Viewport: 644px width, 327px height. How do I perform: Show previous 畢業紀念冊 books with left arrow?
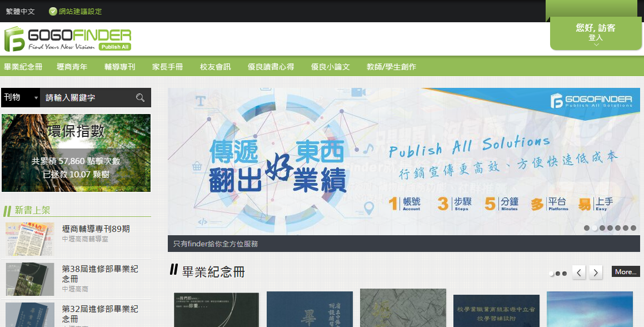(x=578, y=272)
